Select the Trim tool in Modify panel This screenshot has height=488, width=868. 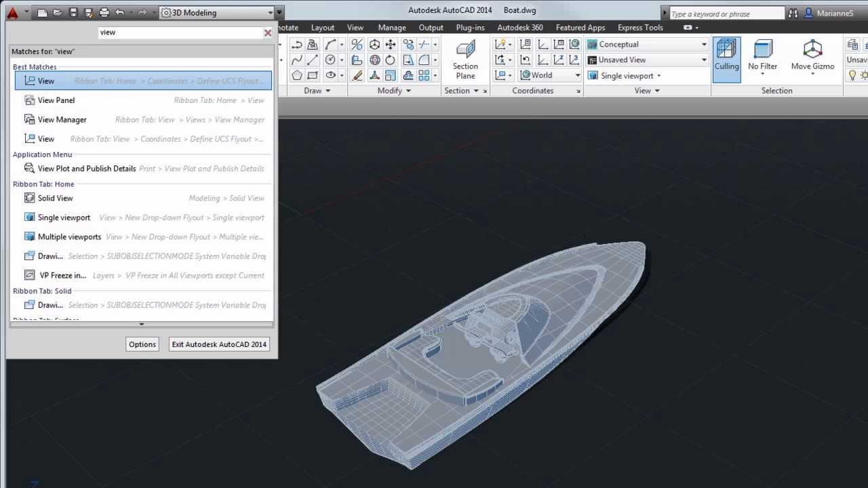click(x=424, y=44)
